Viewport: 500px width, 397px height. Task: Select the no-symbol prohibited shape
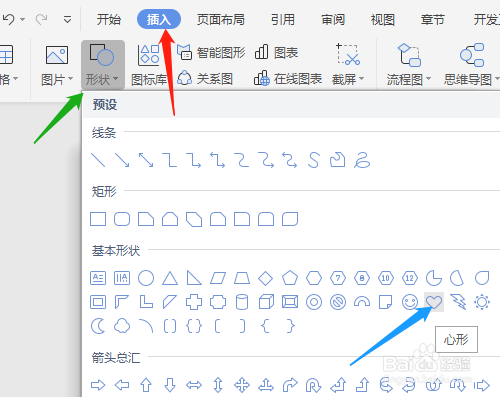point(338,302)
